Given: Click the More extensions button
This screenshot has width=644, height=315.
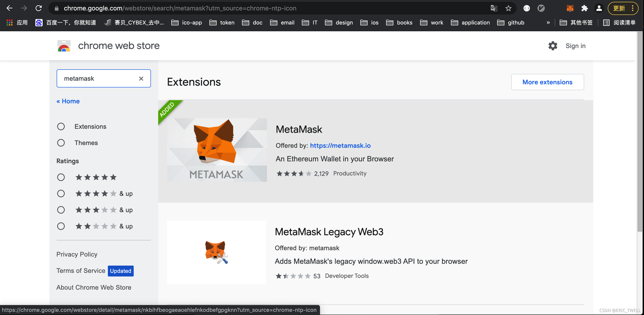Looking at the screenshot, I should click(x=547, y=82).
